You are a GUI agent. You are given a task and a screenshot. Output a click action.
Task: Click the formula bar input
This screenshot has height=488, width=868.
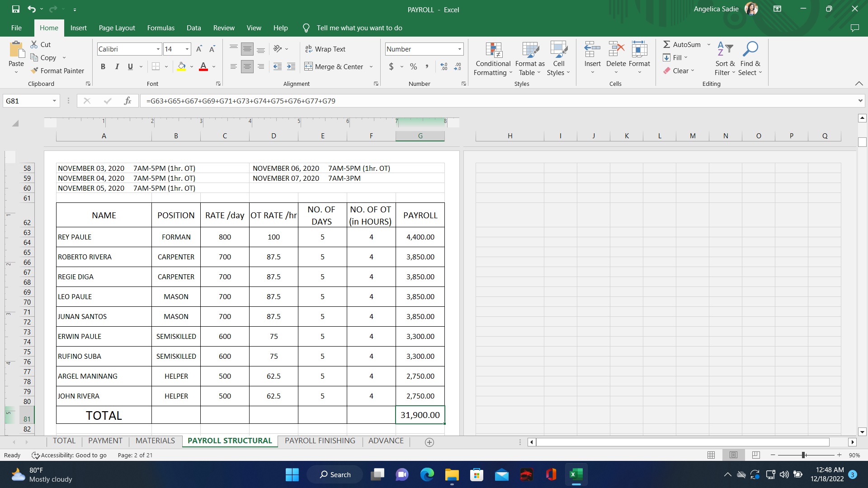coord(497,101)
